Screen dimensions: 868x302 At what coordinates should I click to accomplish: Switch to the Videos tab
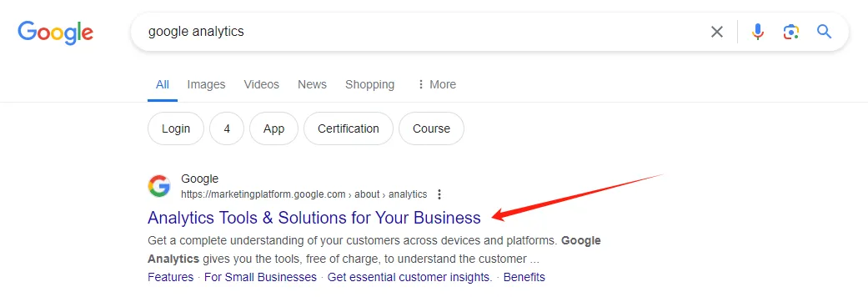point(261,84)
